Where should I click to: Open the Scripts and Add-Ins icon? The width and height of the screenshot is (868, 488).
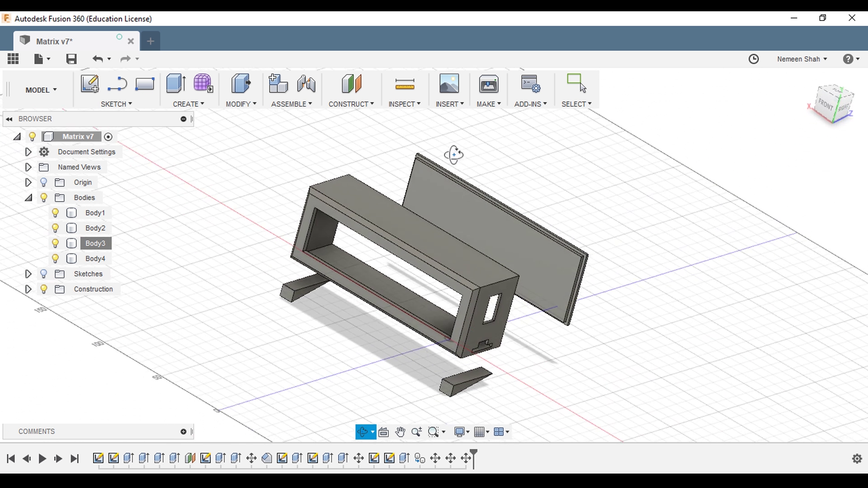click(x=530, y=84)
